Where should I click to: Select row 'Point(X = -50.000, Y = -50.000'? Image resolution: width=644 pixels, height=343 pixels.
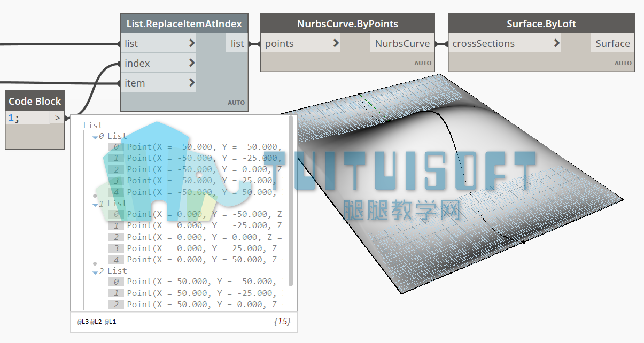(x=195, y=147)
